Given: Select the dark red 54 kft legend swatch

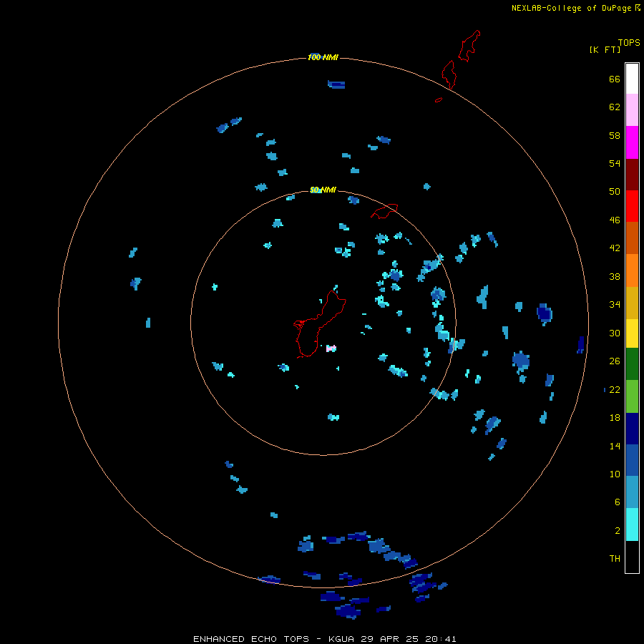Looking at the screenshot, I should tap(632, 174).
